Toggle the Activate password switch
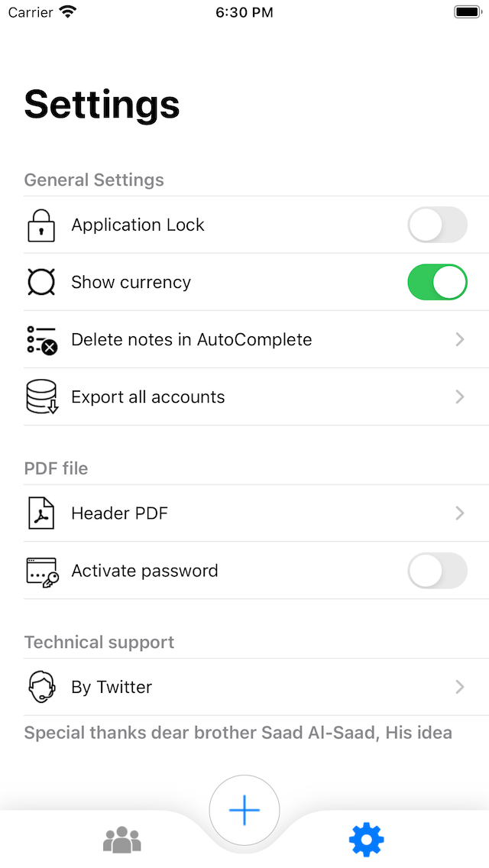Viewport: 489px width, 868px height. (437, 571)
